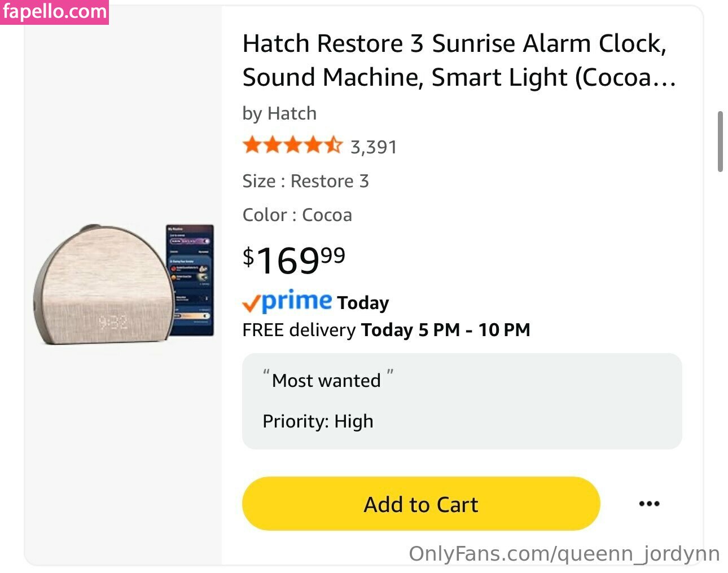
Task: Click the orange star rating icons
Action: click(292, 146)
